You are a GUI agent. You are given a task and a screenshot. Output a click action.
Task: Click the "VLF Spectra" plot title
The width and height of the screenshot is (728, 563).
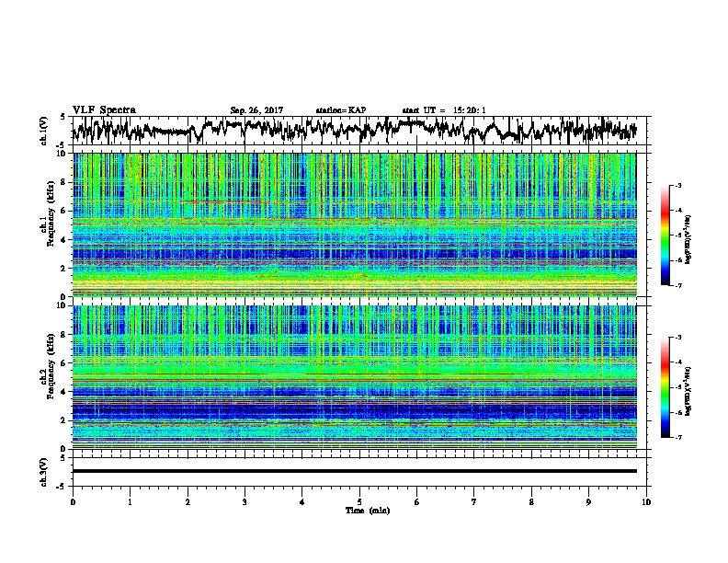coord(104,110)
